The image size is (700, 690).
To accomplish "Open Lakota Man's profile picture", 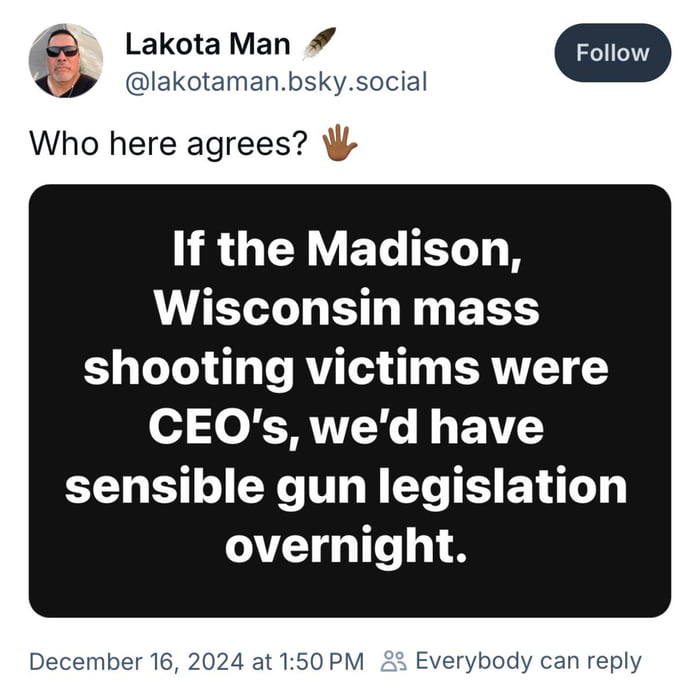I will click(66, 60).
